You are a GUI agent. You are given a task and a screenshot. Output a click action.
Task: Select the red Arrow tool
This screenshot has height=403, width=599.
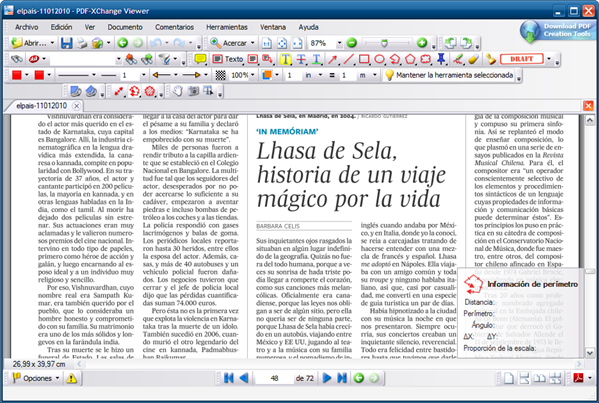[x=332, y=59]
